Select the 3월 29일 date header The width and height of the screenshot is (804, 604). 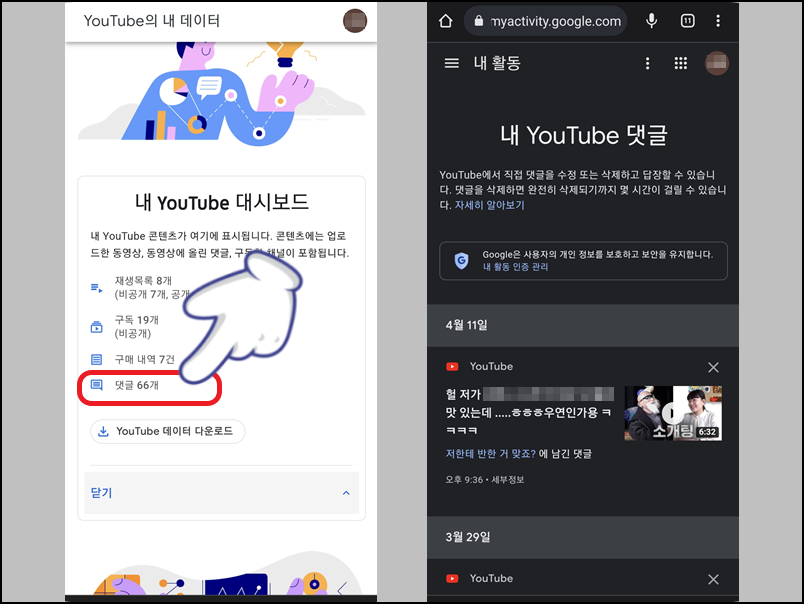point(583,537)
